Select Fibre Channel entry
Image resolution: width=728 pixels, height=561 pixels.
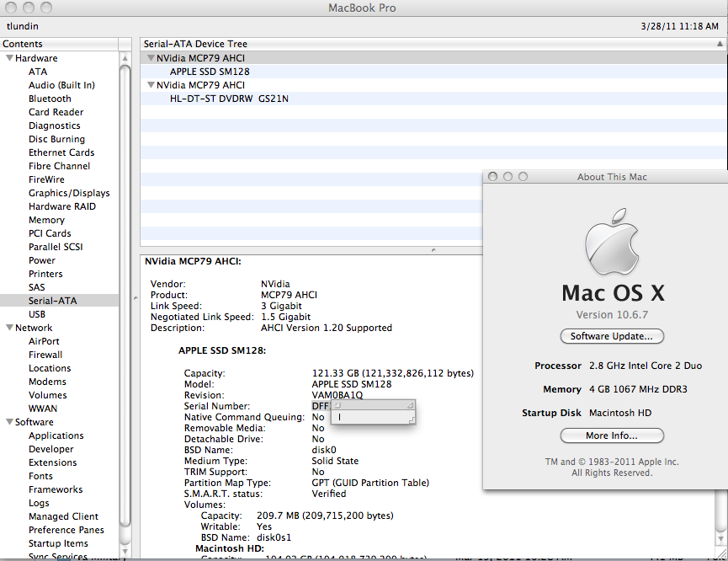(59, 166)
